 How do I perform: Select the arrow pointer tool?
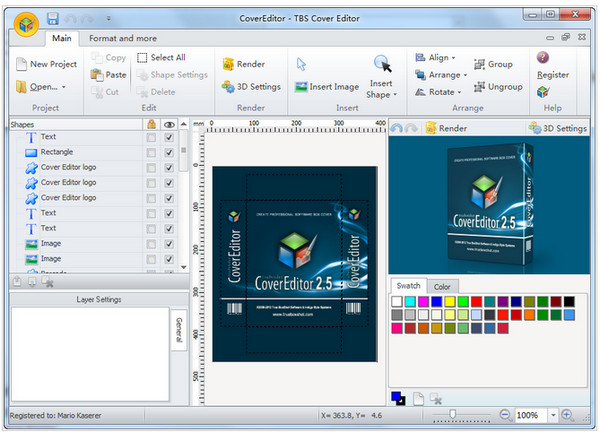tap(302, 64)
